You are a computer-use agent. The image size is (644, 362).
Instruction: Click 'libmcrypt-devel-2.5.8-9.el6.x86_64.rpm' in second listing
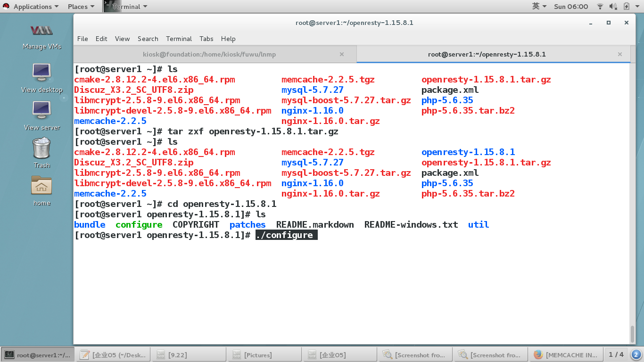[x=173, y=183]
